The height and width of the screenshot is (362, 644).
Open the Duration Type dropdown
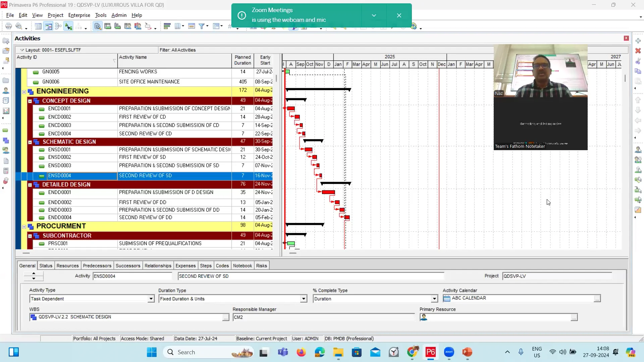coord(303,299)
